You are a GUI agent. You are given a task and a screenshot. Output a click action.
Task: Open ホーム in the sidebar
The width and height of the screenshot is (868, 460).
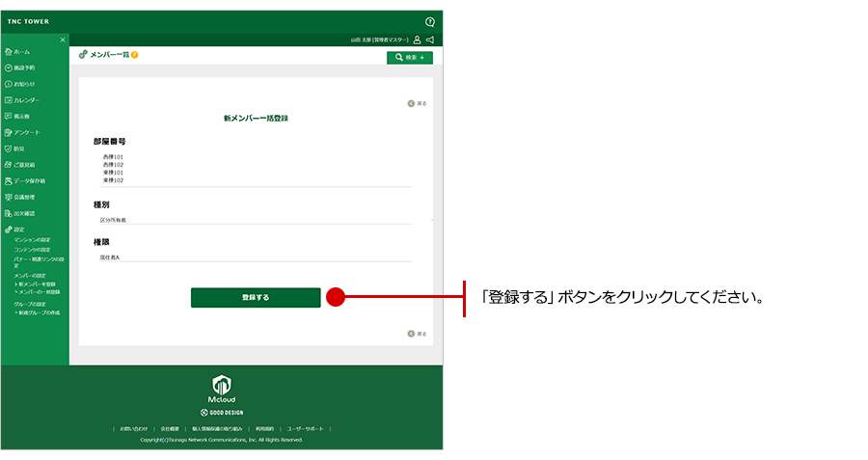(21, 51)
